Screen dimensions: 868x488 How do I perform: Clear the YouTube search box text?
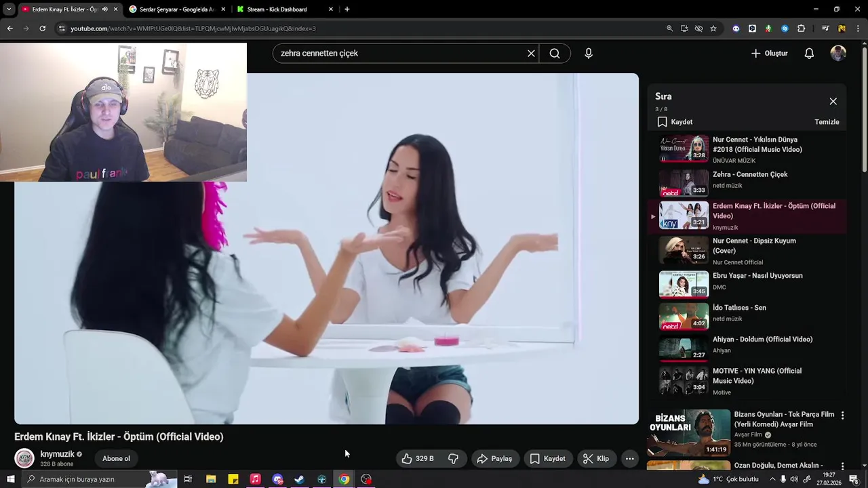click(531, 54)
